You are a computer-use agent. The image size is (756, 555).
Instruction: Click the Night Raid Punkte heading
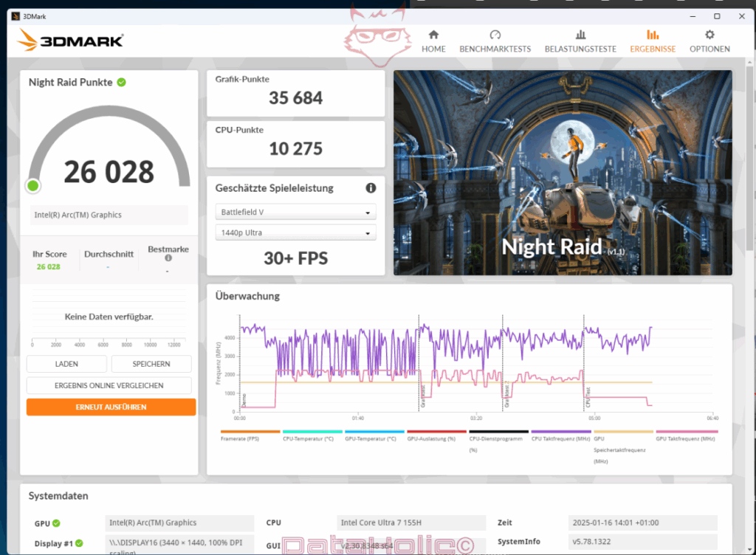(70, 83)
